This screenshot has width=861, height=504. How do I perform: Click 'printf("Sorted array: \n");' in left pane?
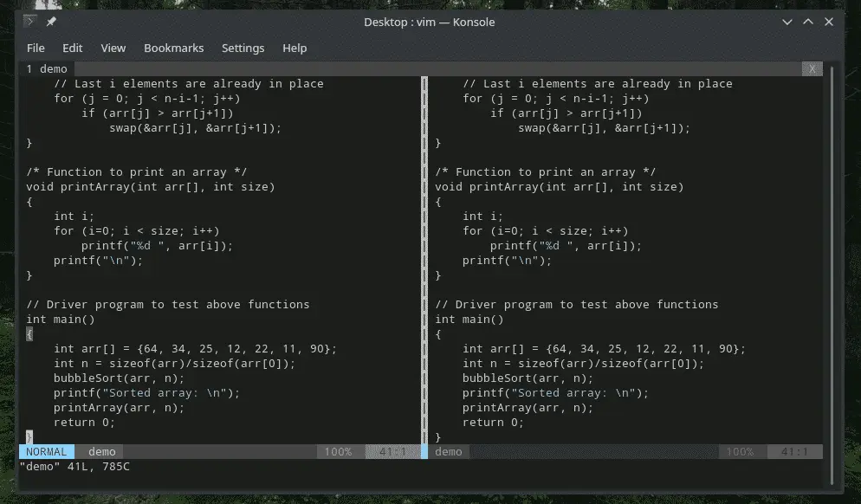coord(146,393)
